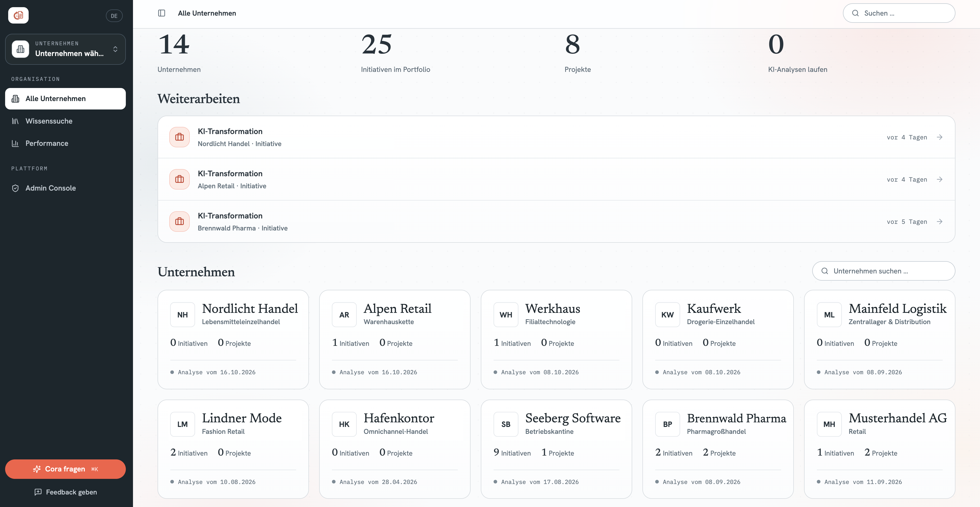Click 'Drogerie-Einzelhandel' subtitle on Kaufwerk card

point(720,322)
